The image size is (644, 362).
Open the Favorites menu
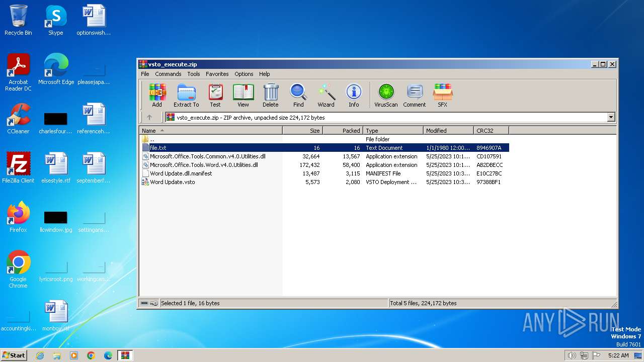point(217,74)
